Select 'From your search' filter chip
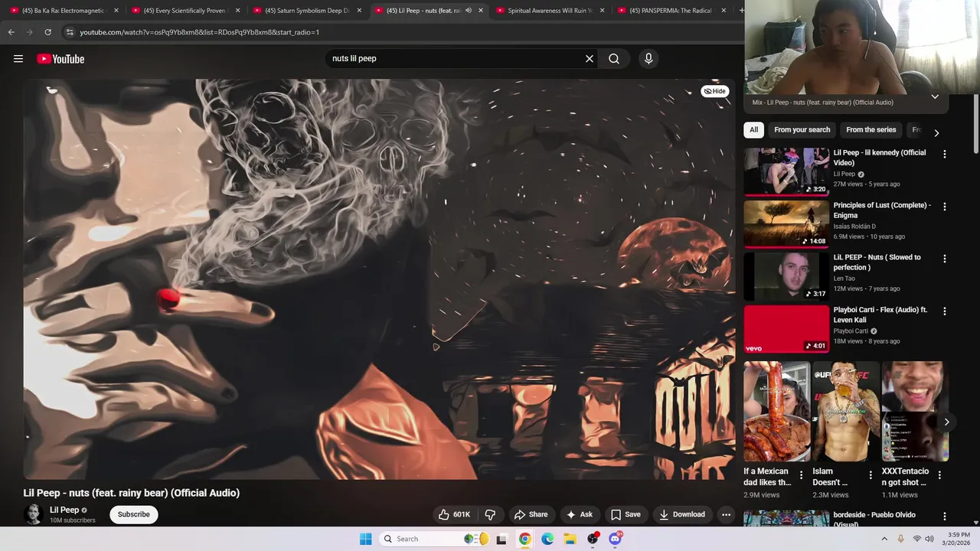The image size is (980, 551). point(802,130)
